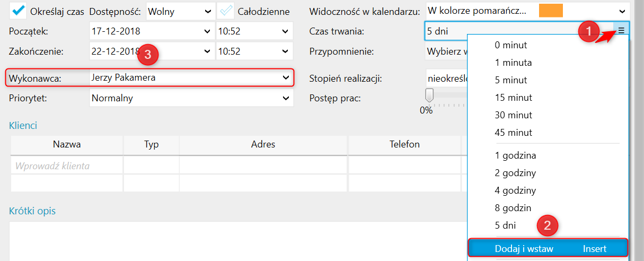Select 5 dni in the duration list
The width and height of the screenshot is (644, 261).
coord(505,225)
